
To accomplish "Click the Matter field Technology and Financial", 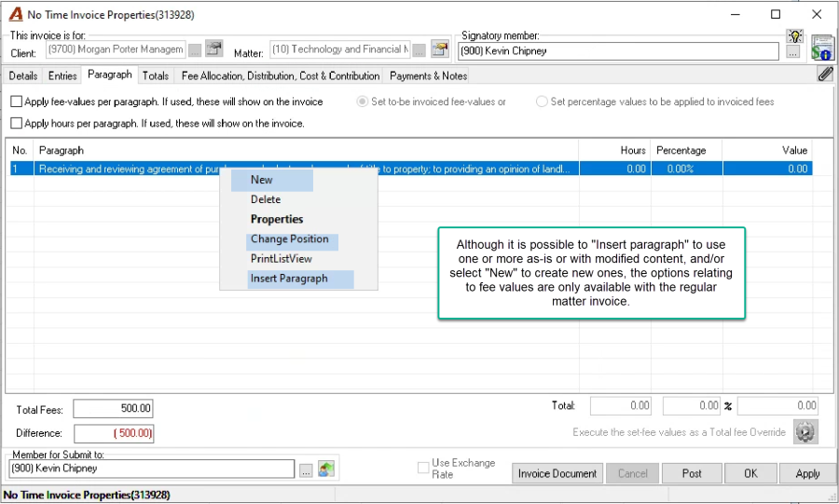I will 339,49.
